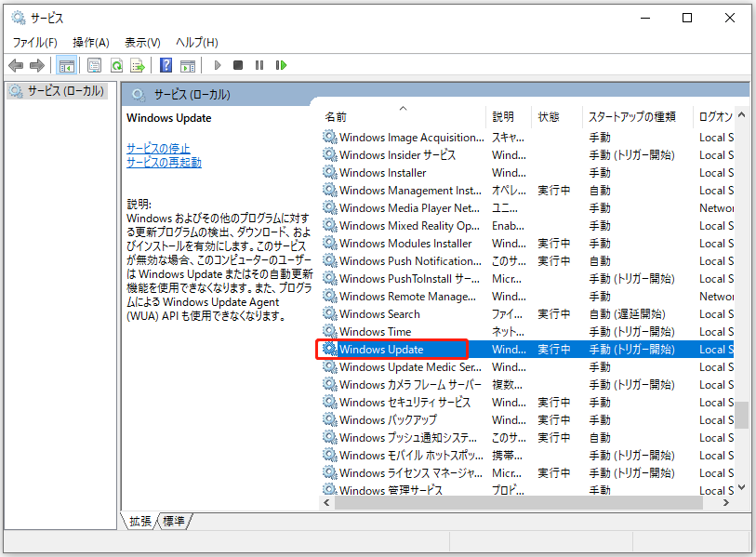Toggle the action pane toolbar icon
Image resolution: width=756 pixels, height=557 pixels.
pyautogui.click(x=188, y=65)
